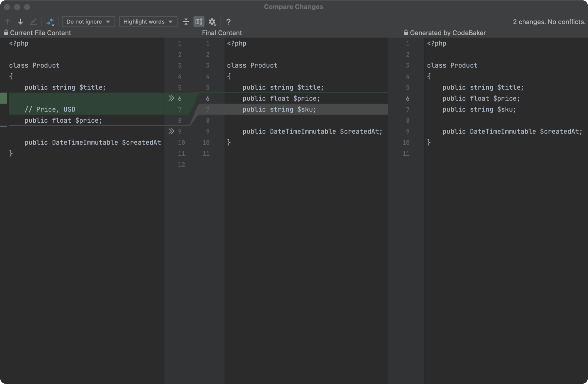Screen dimensions: 588x384
Task: Go to previous difference arrow
Action: point(8,22)
